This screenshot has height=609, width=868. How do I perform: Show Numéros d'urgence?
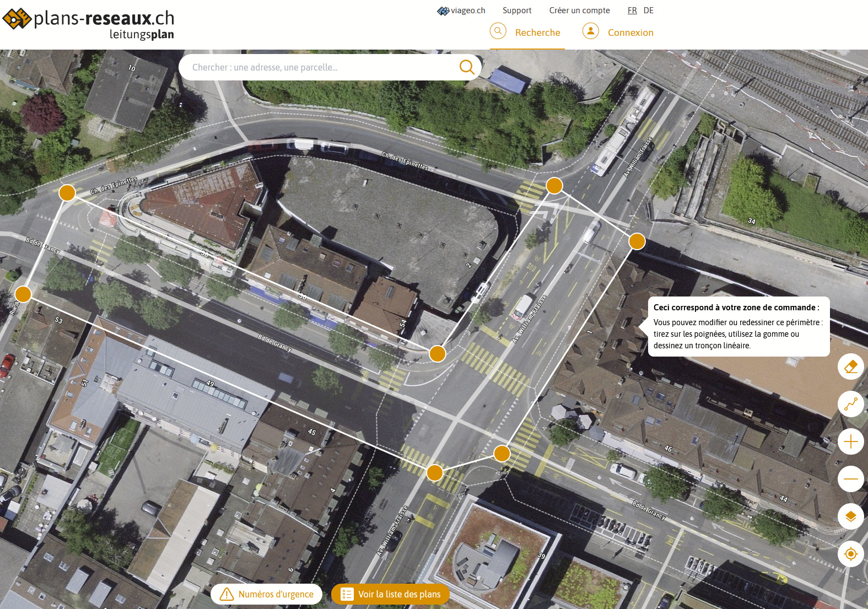tap(267, 594)
